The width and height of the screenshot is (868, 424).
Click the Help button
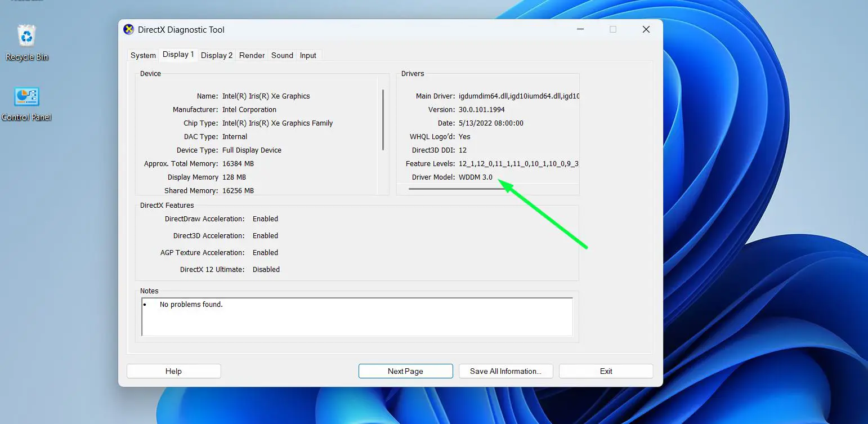click(173, 371)
